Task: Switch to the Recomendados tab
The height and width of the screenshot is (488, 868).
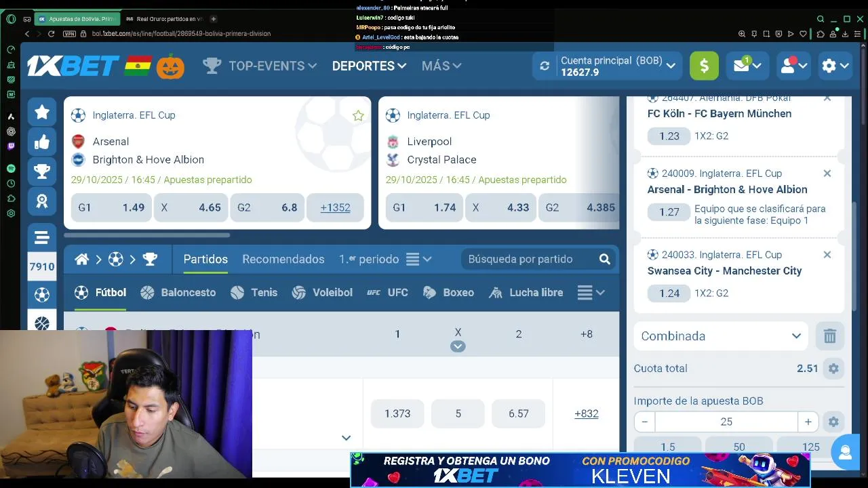Action: (283, 259)
